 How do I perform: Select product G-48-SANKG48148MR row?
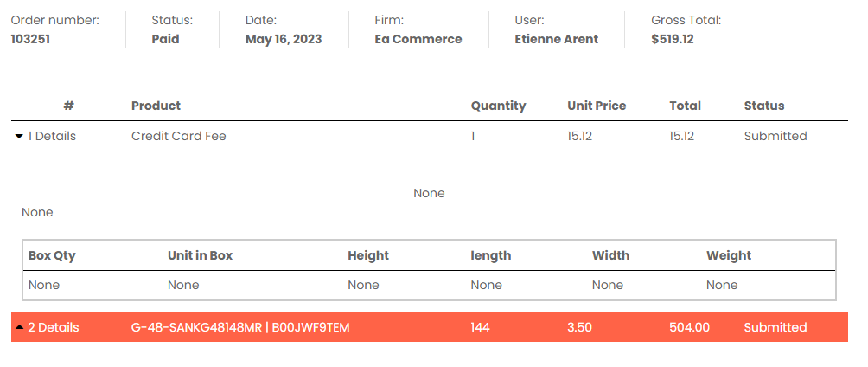tap(430, 328)
